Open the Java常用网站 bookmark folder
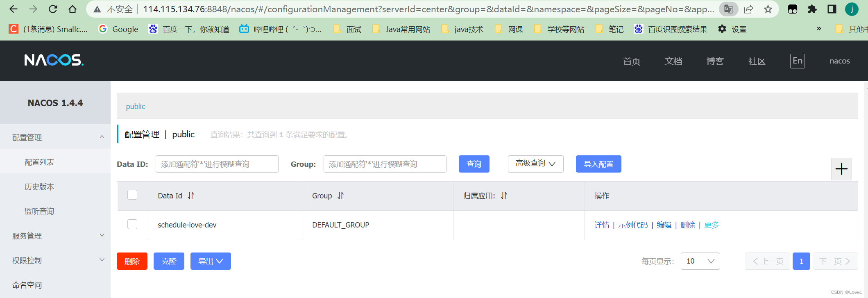 coord(401,29)
